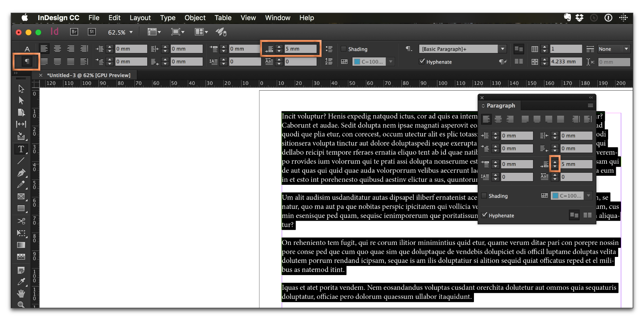The height and width of the screenshot is (321, 644).
Task: Expand the None drop cap style dropdown
Action: coord(627,49)
